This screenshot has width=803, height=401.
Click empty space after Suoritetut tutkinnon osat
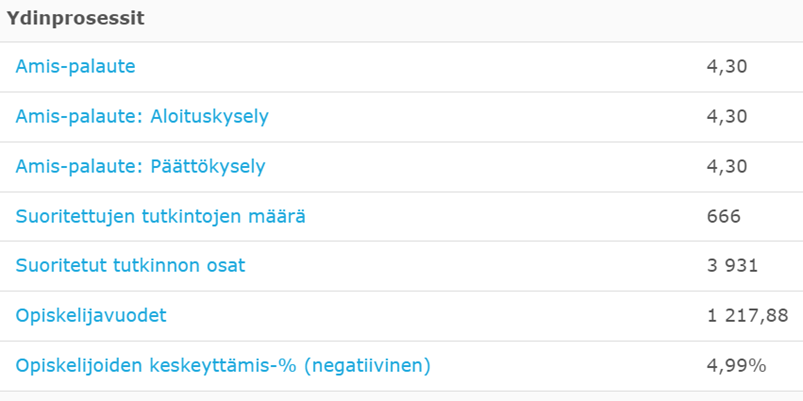[450, 266]
